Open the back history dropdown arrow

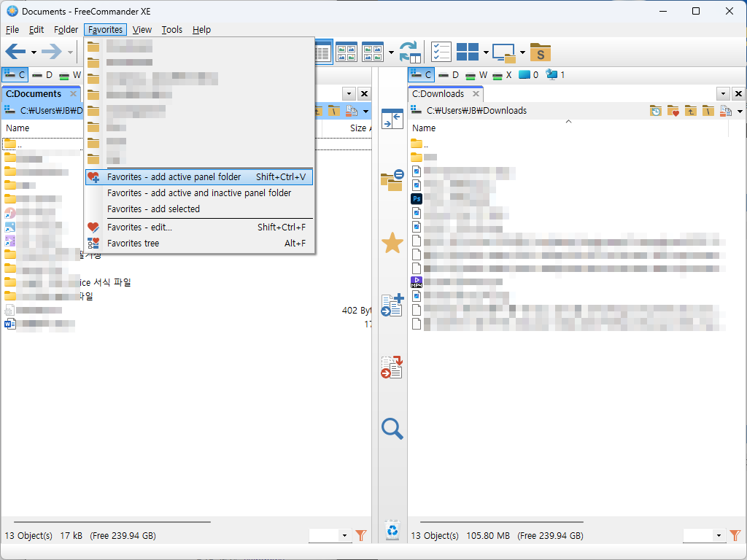(34, 52)
